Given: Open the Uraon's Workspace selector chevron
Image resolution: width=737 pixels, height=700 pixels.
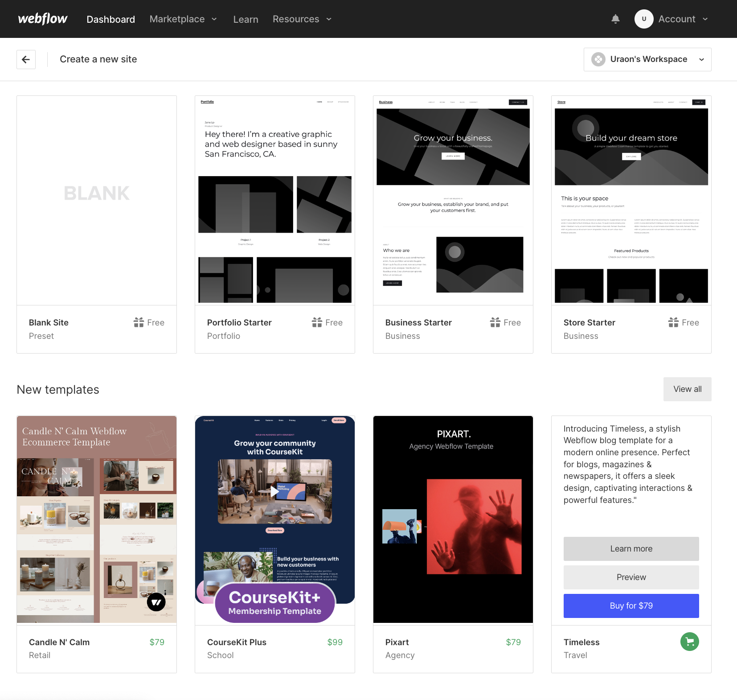Looking at the screenshot, I should click(701, 60).
